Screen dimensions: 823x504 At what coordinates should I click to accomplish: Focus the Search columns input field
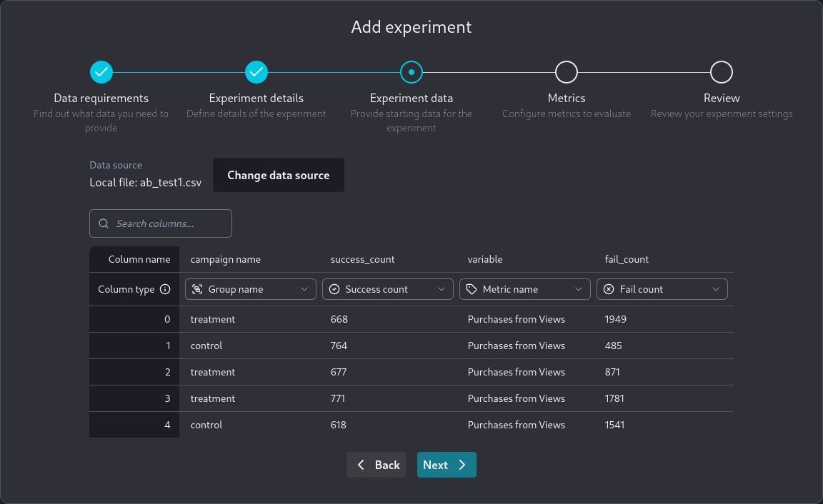169,223
